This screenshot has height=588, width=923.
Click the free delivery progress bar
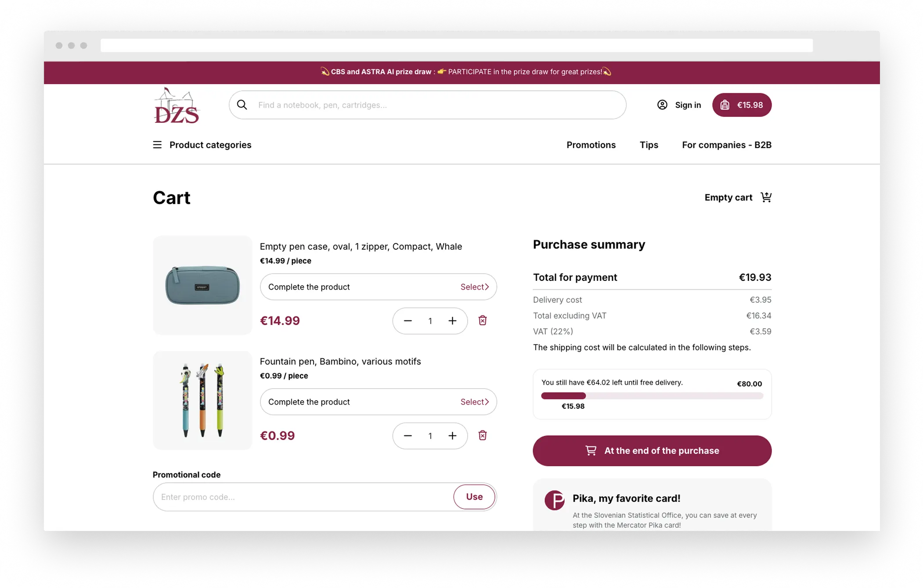[652, 396]
